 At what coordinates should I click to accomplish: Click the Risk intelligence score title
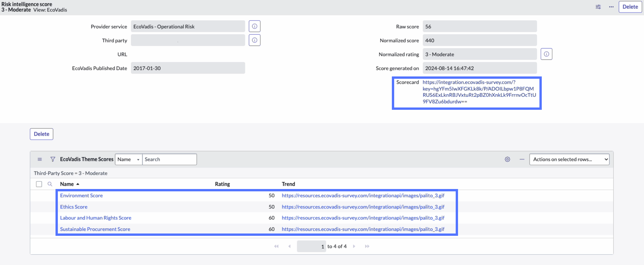pyautogui.click(x=27, y=4)
